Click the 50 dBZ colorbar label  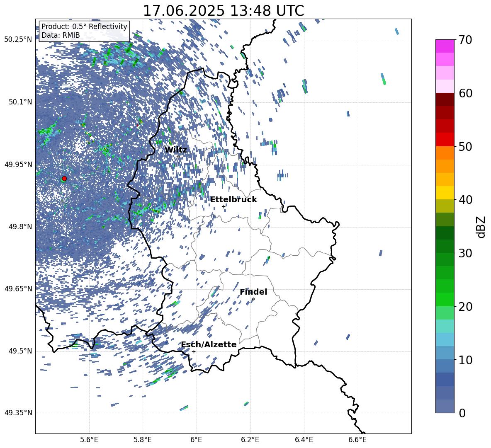click(x=466, y=146)
